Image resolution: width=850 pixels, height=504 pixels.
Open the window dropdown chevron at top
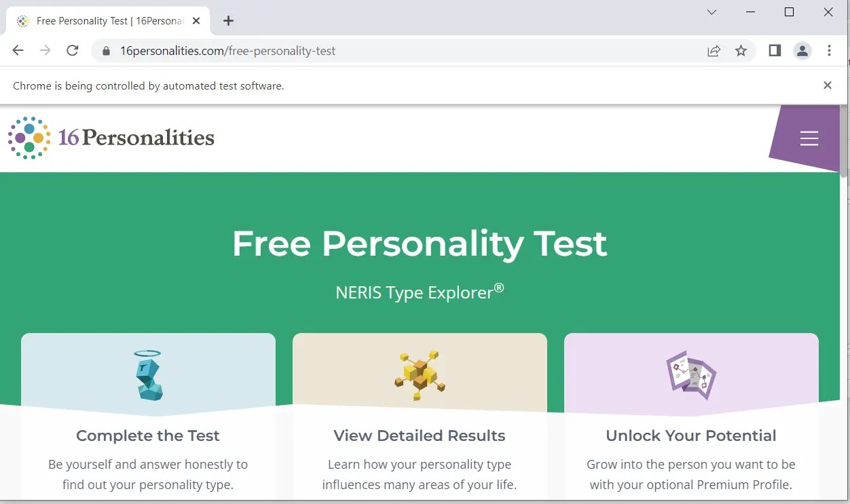click(711, 12)
